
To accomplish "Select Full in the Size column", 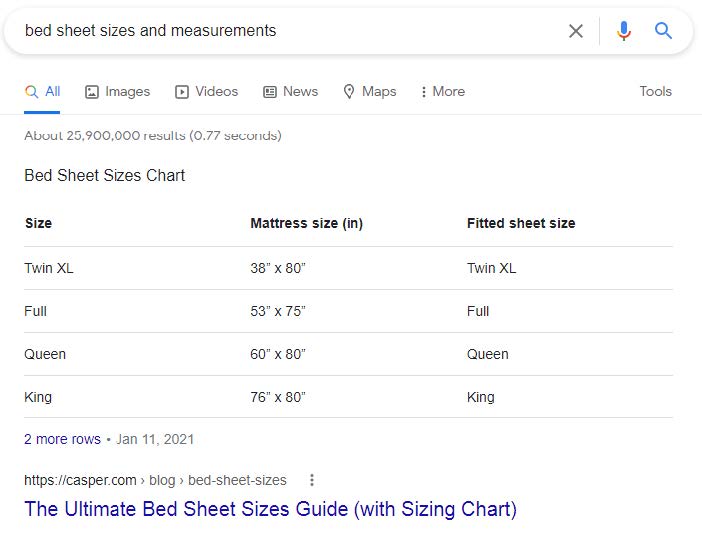I will pyautogui.click(x=35, y=311).
